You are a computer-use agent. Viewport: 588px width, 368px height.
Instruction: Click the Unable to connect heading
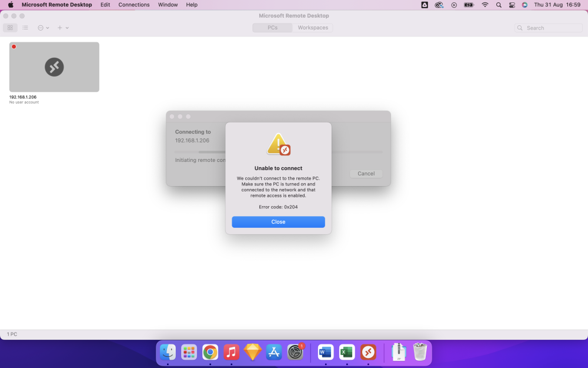(278, 168)
